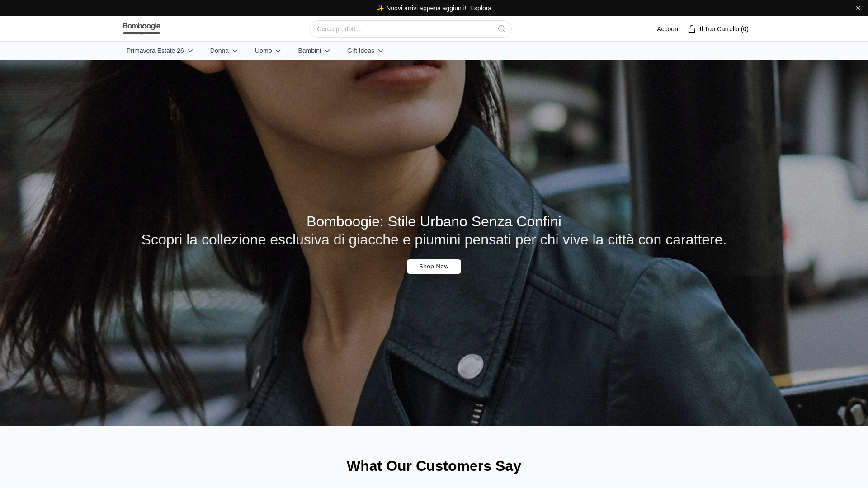
Task: Expand the Bambini menu chevron
Action: click(x=327, y=51)
